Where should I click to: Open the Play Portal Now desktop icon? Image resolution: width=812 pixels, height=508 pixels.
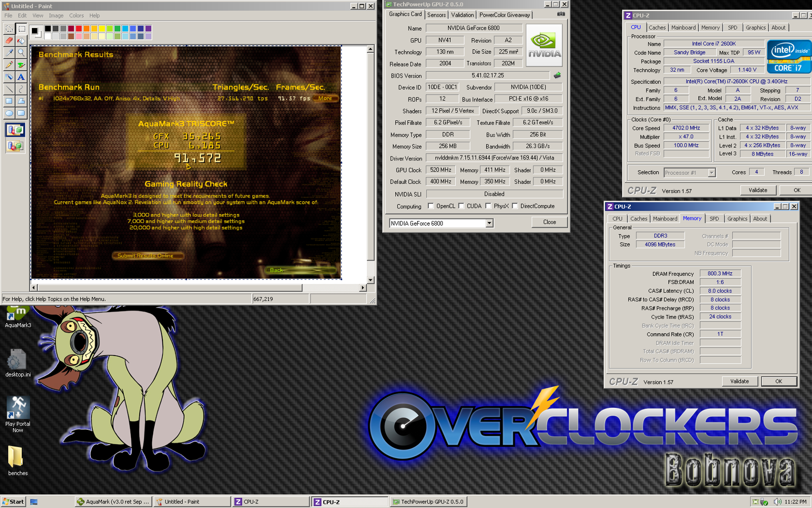click(18, 415)
